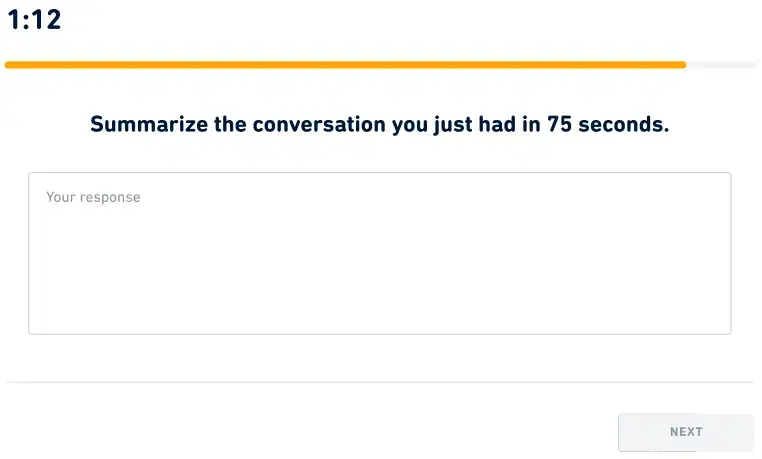Click the bottom area of the response textarea
The image size is (762, 459).
[x=379, y=315]
